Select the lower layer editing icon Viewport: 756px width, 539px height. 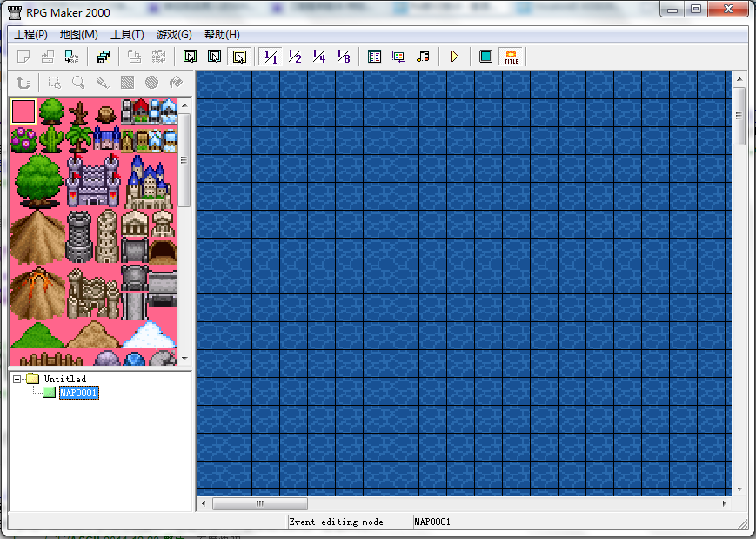click(x=190, y=57)
